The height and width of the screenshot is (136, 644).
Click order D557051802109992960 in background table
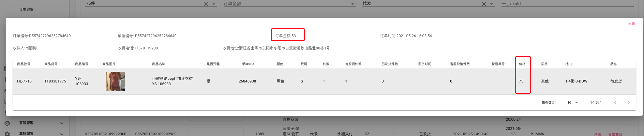coord(105,134)
